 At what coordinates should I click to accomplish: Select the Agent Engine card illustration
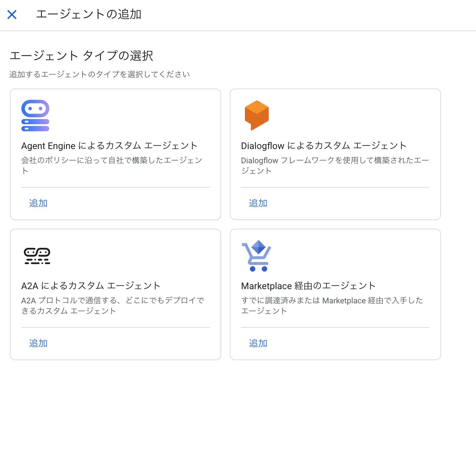(x=35, y=115)
